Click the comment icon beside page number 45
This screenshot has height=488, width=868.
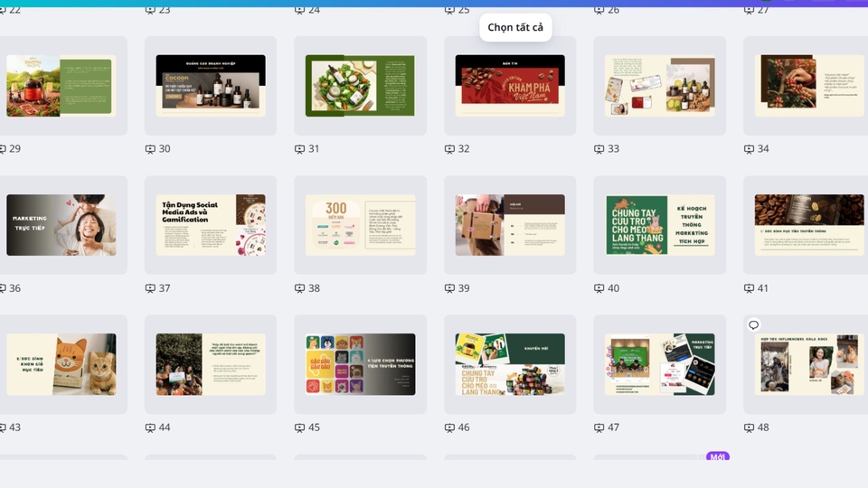tap(299, 427)
